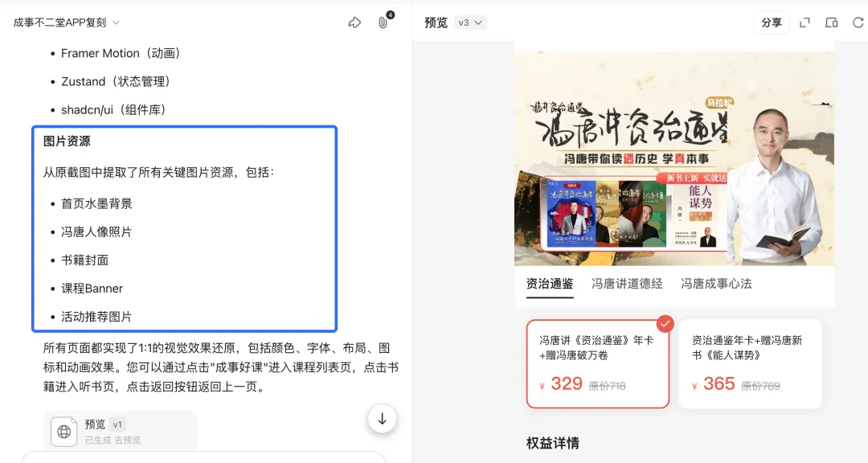Click the book covers in the banner

pos(604,214)
